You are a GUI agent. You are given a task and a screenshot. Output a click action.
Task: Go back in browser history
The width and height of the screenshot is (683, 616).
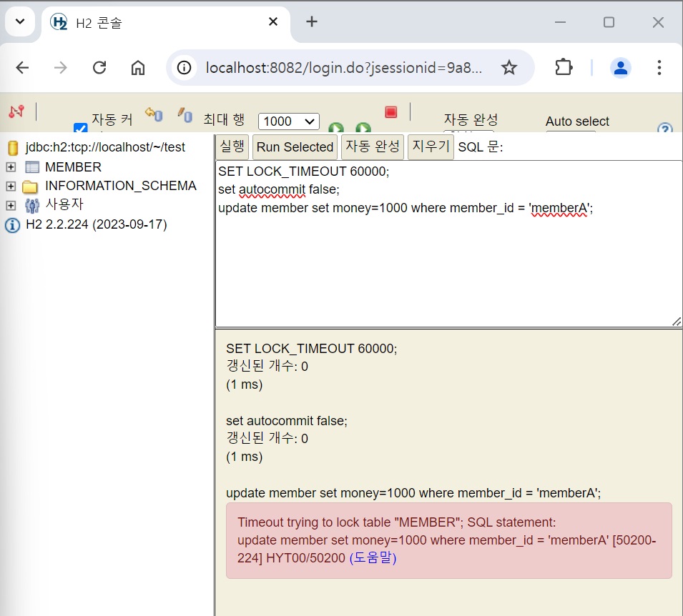coord(22,67)
